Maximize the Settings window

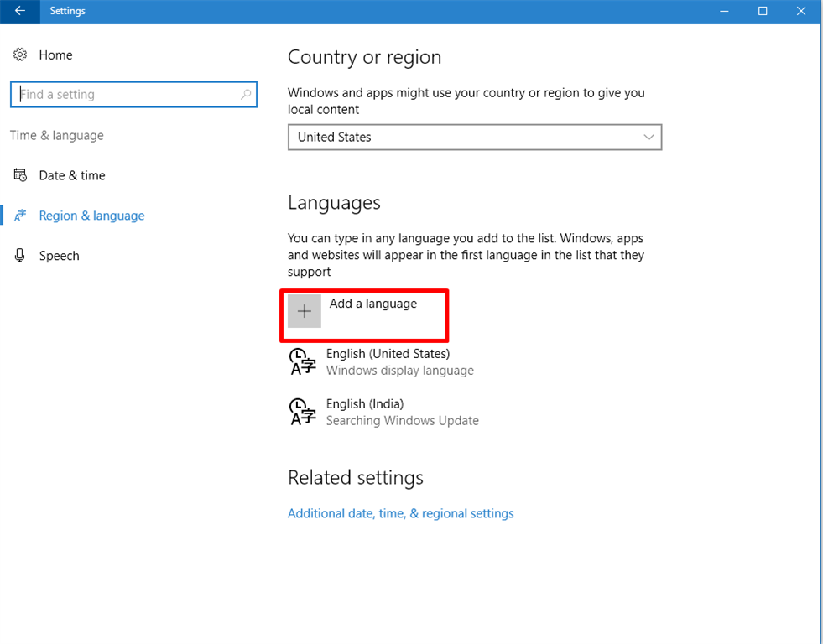pos(763,11)
